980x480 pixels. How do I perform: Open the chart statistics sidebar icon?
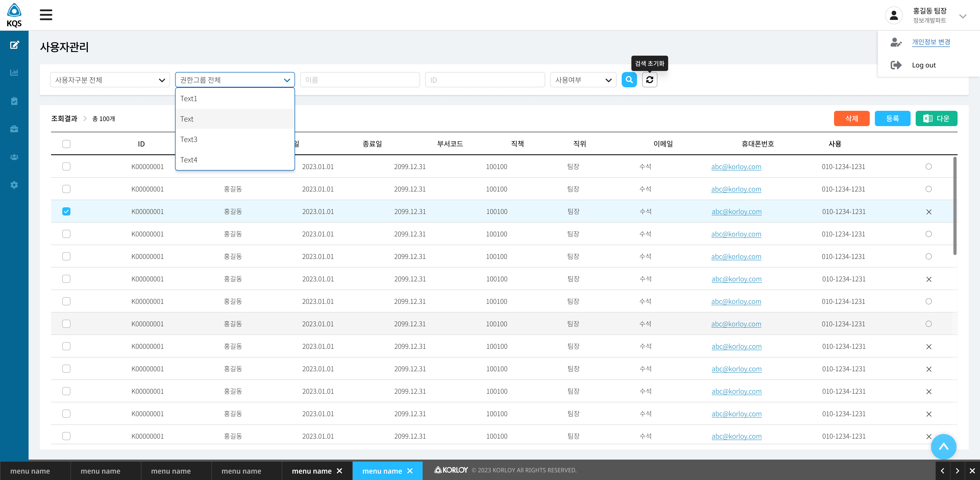[14, 72]
